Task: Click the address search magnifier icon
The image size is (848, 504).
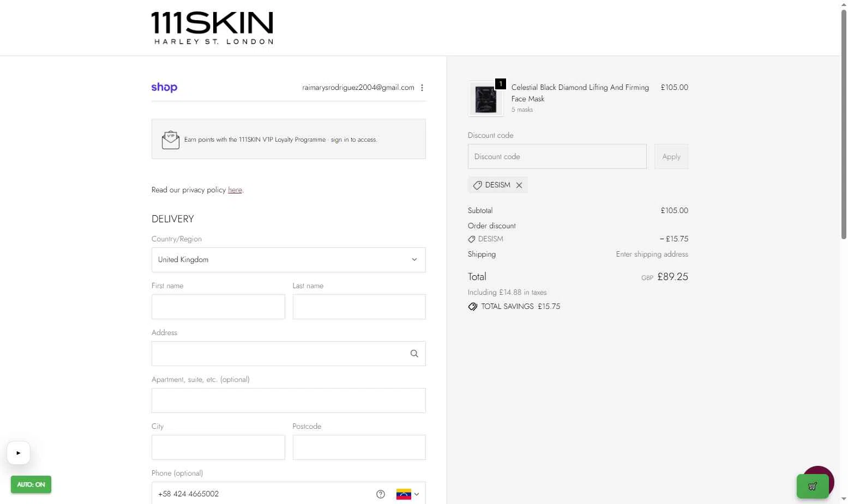Action: point(414,354)
